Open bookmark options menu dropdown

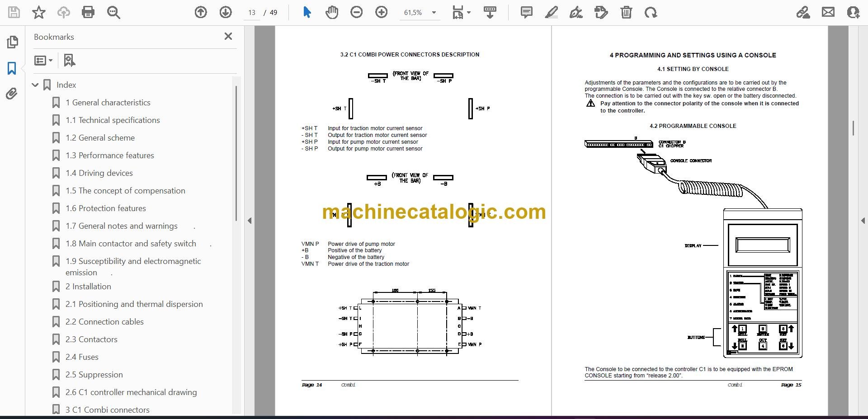43,60
